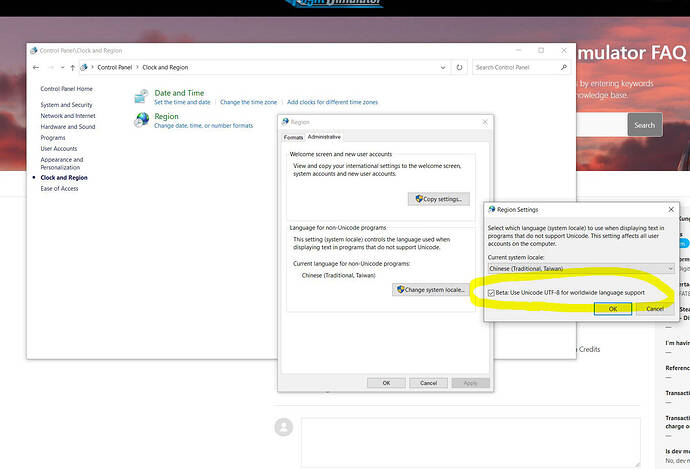Click the Control Panel icon in address bar
This screenshot has width=690, height=469.
(x=84, y=67)
